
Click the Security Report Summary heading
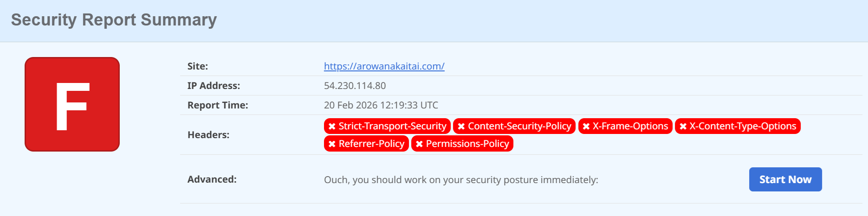click(x=114, y=20)
